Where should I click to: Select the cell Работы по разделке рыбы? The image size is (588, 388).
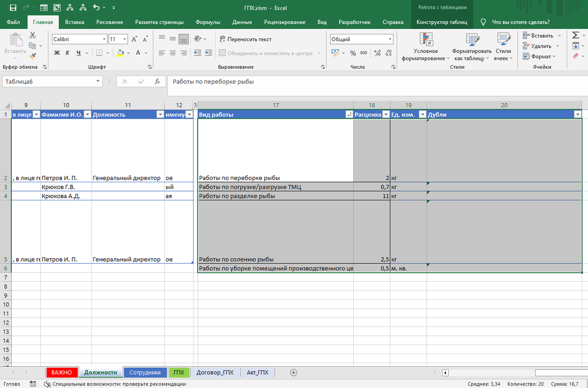point(275,196)
